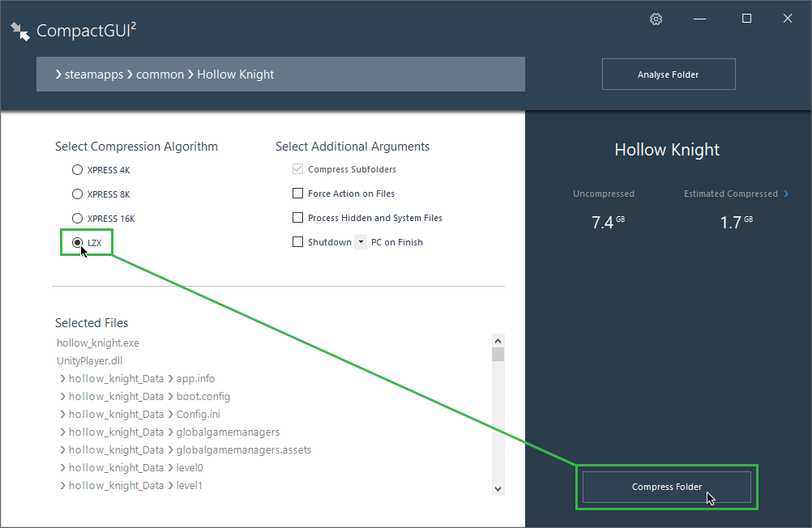Click the Compress Folder button
812x528 pixels.
[x=667, y=487]
